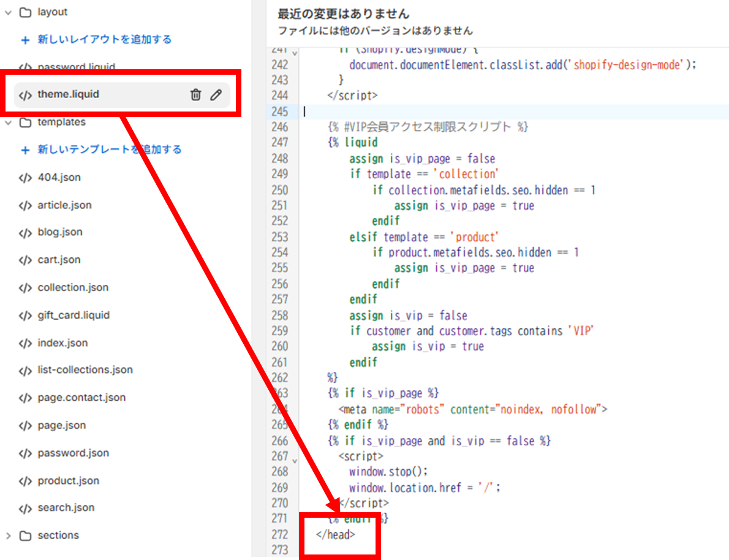The width and height of the screenshot is (729, 560).
Task: Click code file icon next to page.json
Action: (x=25, y=426)
